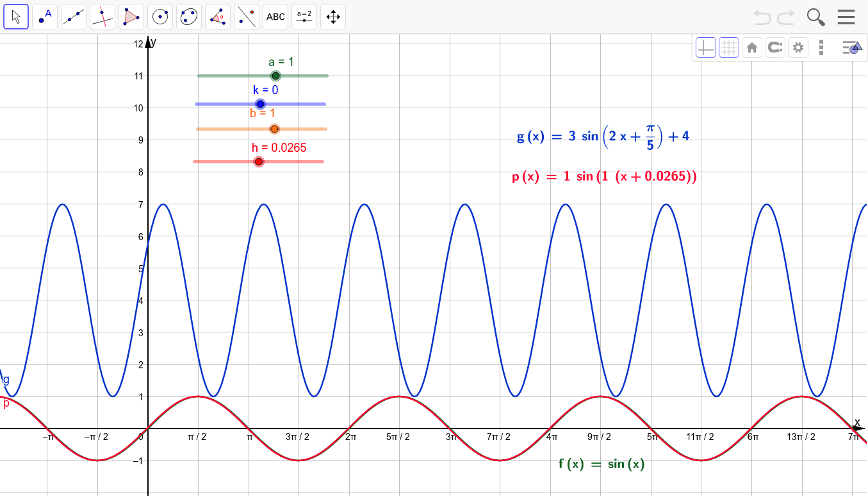
Task: Select the Point tool
Action: [x=45, y=17]
